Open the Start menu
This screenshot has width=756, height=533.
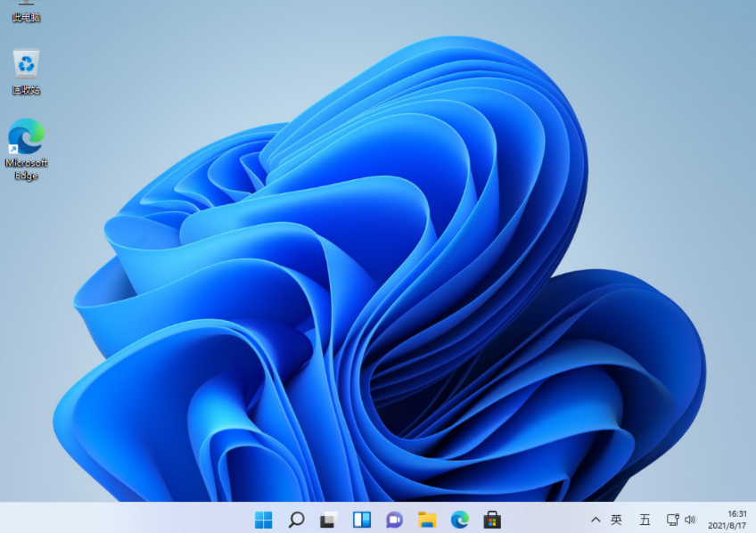click(x=263, y=519)
